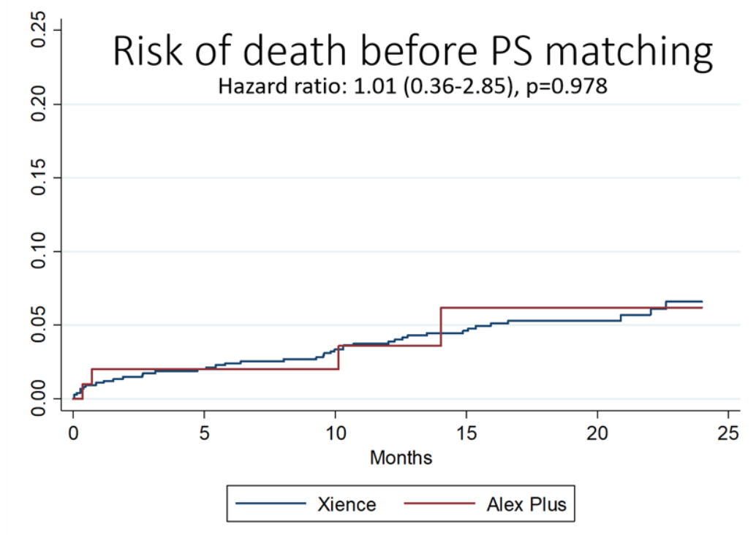The height and width of the screenshot is (535, 756).
Task: Click the x-axis tick label 10
Action: tap(335, 433)
